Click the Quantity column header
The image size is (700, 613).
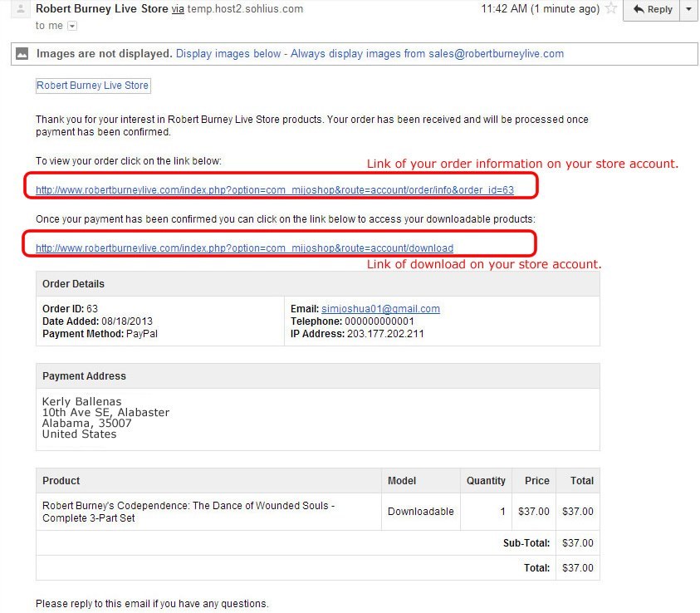486,480
